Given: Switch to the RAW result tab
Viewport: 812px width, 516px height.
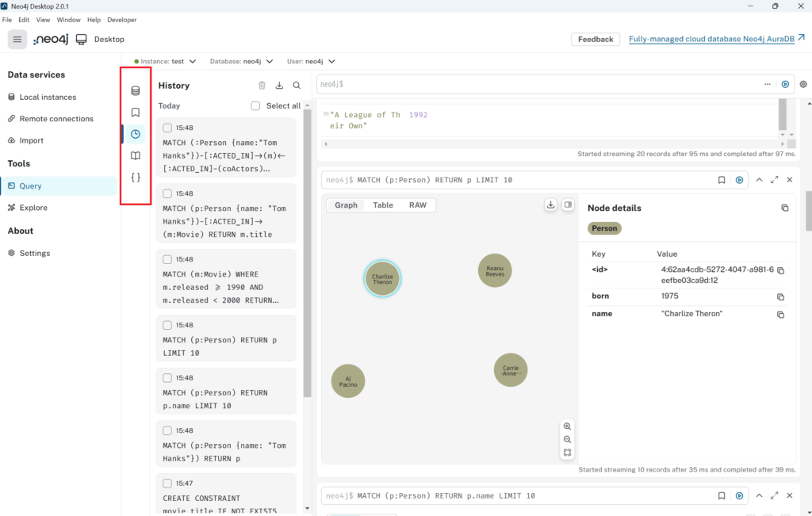Looking at the screenshot, I should click(418, 205).
